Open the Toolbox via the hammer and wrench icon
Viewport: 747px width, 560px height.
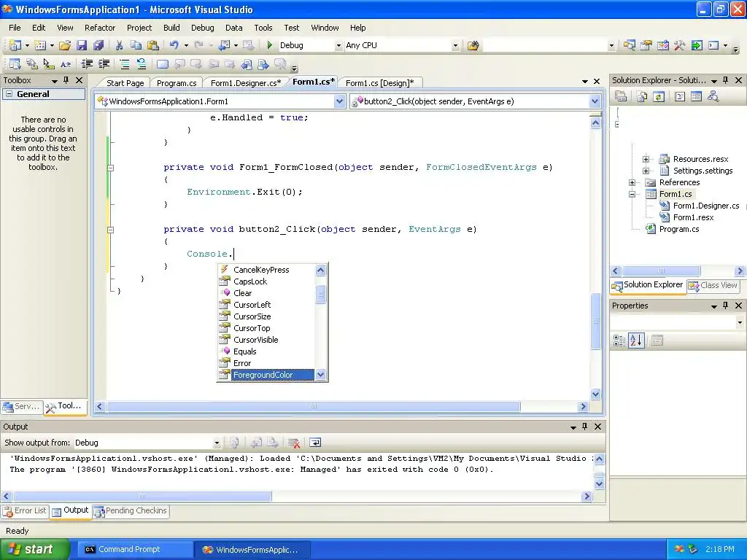(679, 45)
